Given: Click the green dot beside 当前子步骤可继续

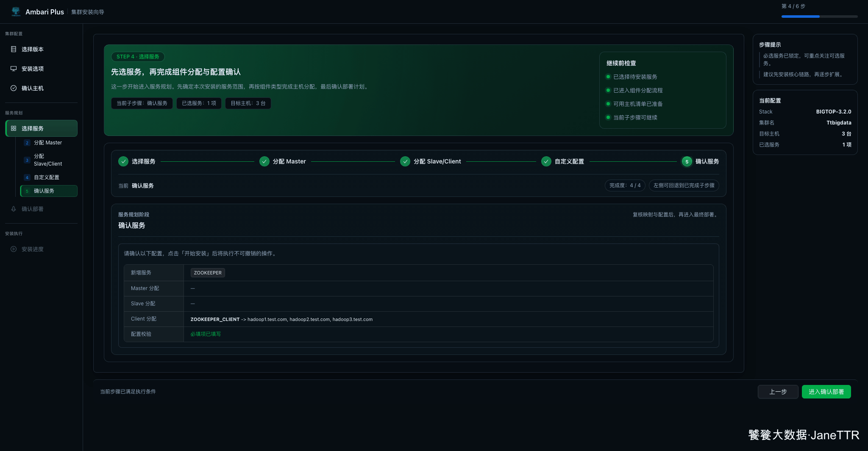Looking at the screenshot, I should [x=608, y=117].
